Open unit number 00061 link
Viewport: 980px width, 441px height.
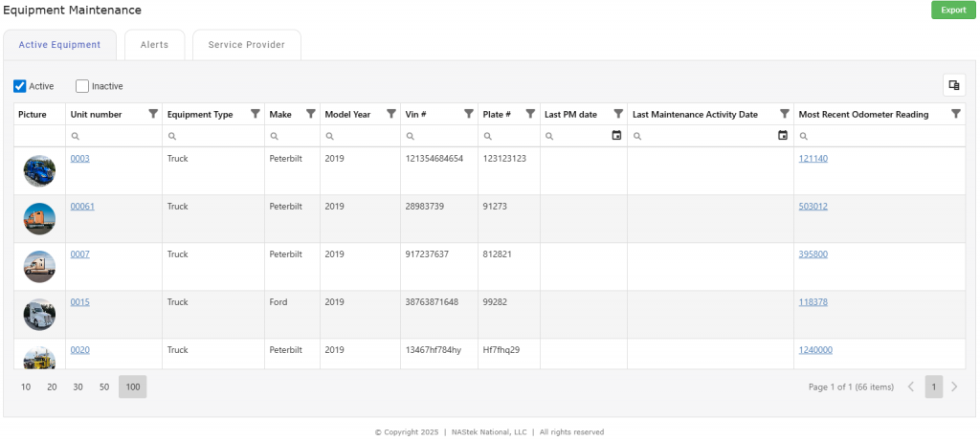click(x=82, y=207)
